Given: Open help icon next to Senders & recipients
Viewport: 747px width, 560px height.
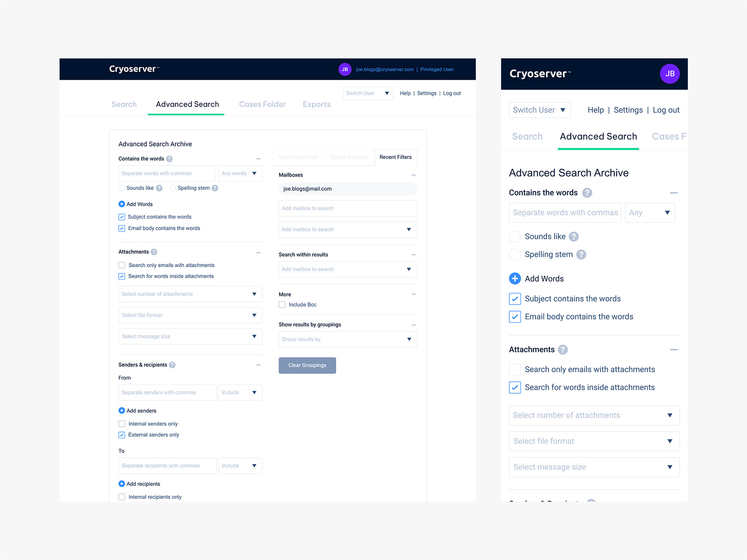Looking at the screenshot, I should point(172,365).
